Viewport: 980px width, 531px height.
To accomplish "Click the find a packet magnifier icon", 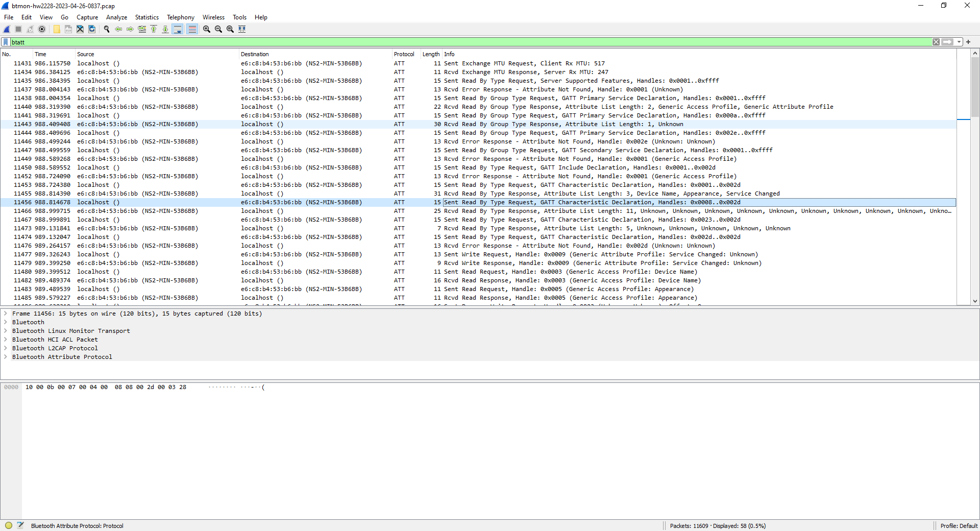I will click(x=107, y=29).
